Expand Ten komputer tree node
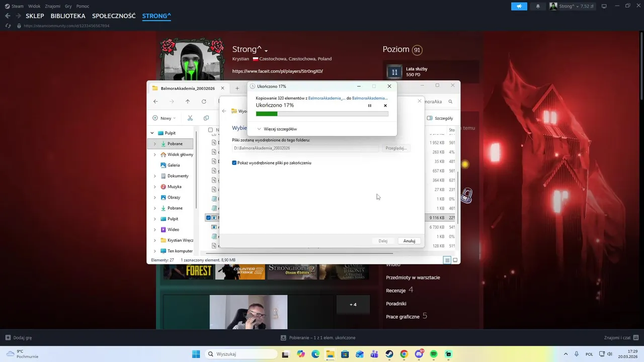 [155, 251]
